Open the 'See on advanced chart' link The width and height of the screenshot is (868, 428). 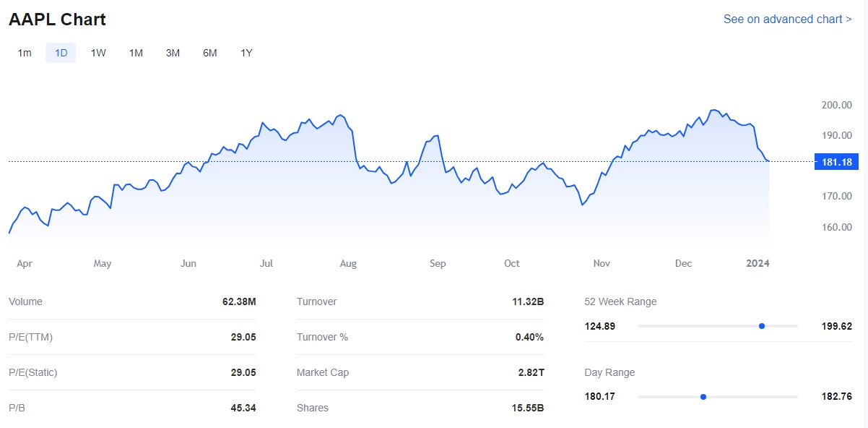[787, 20]
